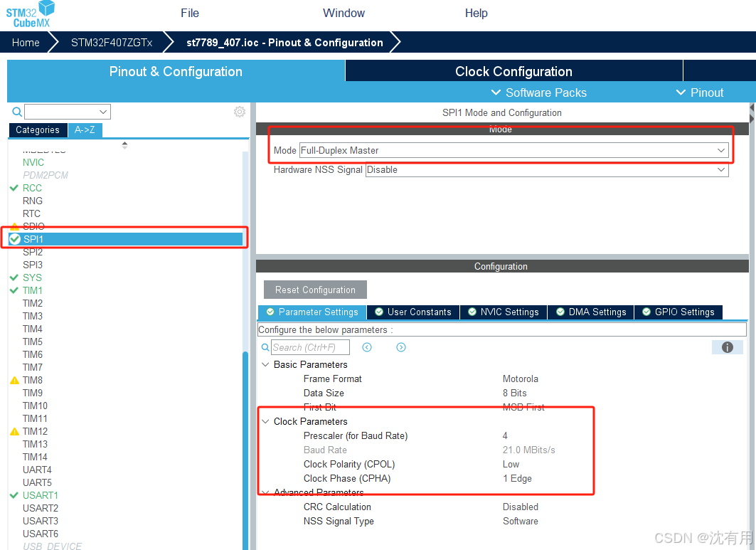The image size is (756, 550).
Task: Click the Reset Configuration button
Action: click(315, 290)
